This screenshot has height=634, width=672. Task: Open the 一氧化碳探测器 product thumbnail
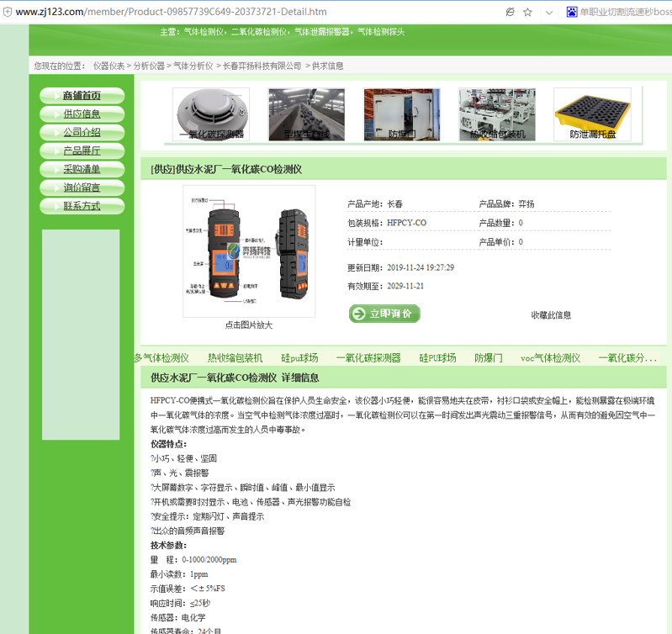coord(211,114)
